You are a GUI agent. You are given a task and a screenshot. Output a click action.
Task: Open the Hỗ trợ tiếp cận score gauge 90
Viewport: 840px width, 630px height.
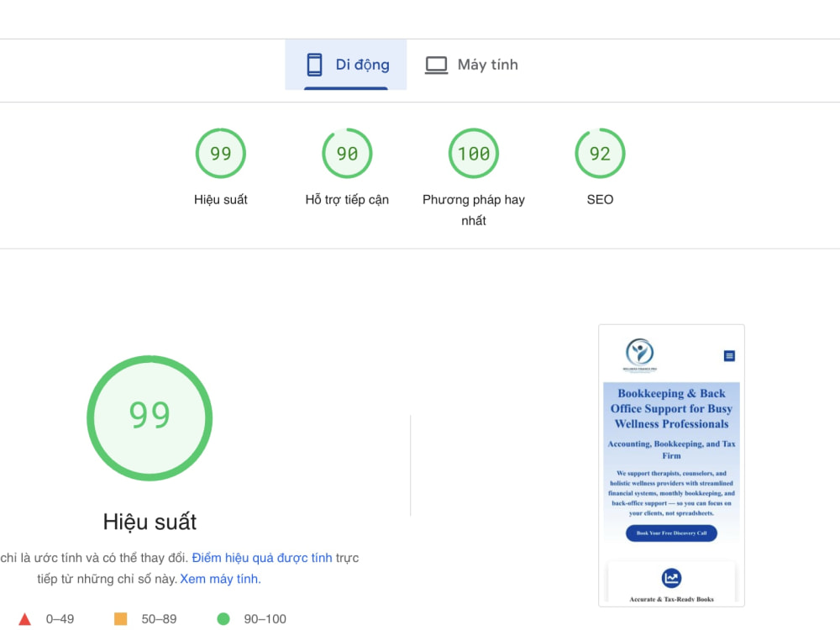[x=347, y=153]
